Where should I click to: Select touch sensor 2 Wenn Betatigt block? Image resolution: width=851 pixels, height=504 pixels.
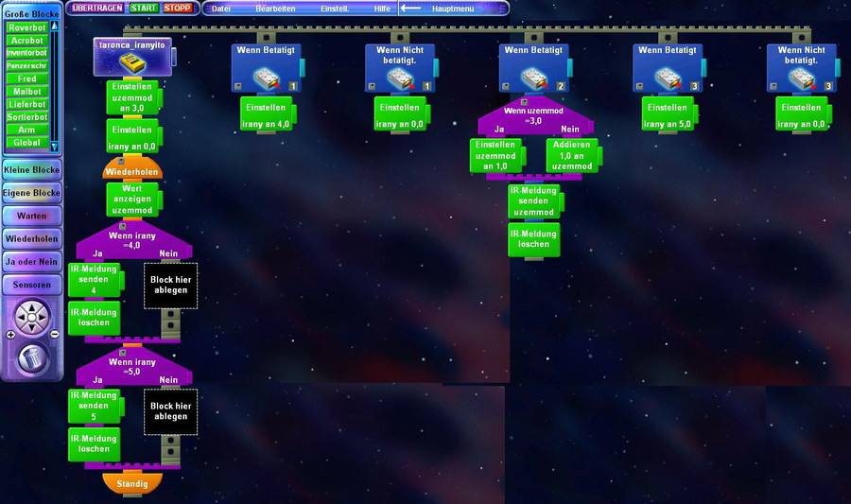pyautogui.click(x=534, y=68)
